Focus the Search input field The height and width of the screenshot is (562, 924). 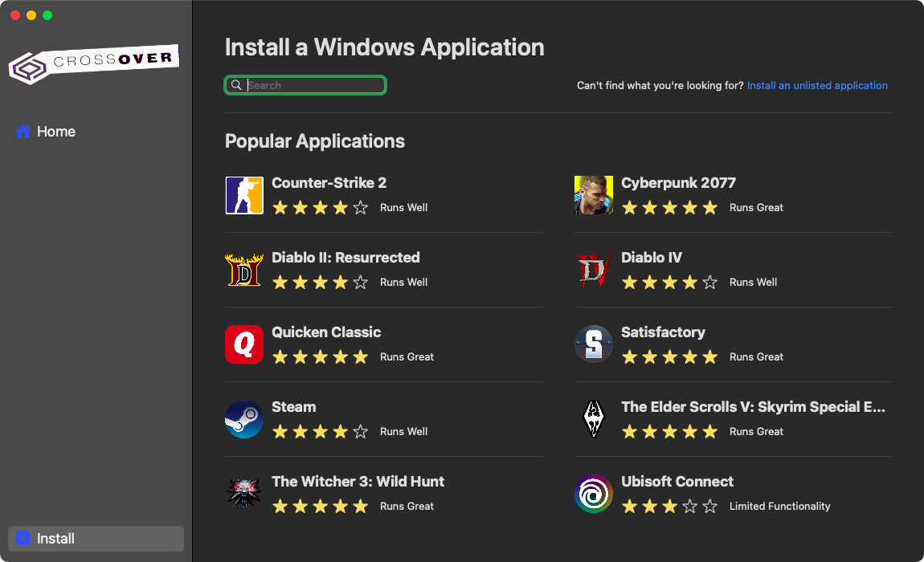tap(313, 85)
